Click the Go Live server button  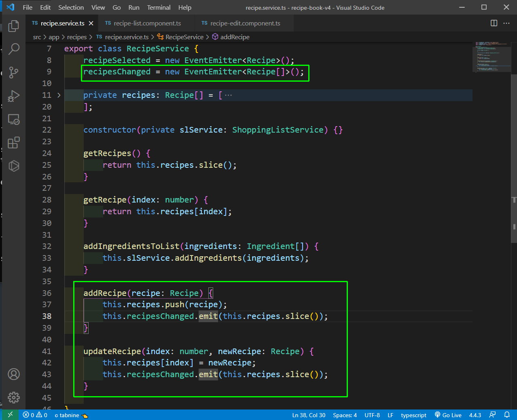448,415
